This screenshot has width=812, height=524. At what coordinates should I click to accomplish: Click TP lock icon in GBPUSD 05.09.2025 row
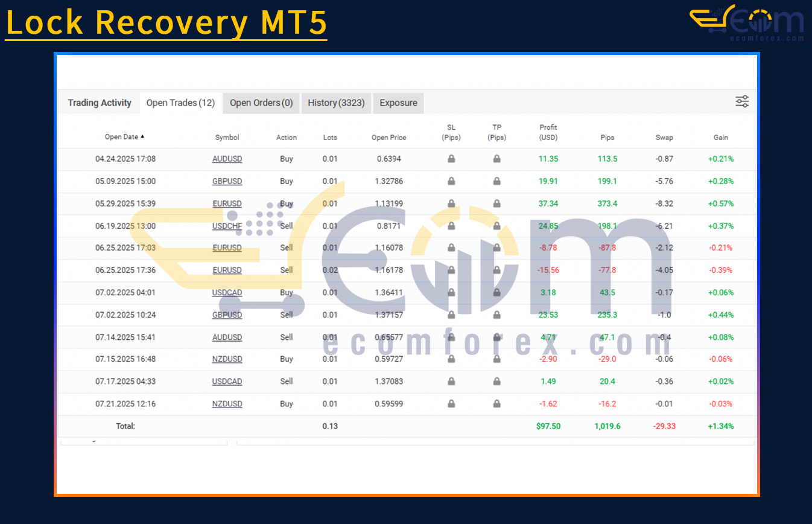click(496, 181)
